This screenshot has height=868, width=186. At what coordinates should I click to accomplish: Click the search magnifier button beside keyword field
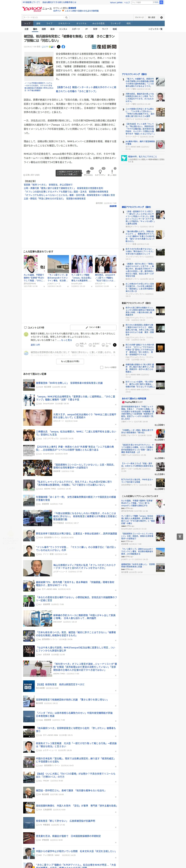point(66,18)
